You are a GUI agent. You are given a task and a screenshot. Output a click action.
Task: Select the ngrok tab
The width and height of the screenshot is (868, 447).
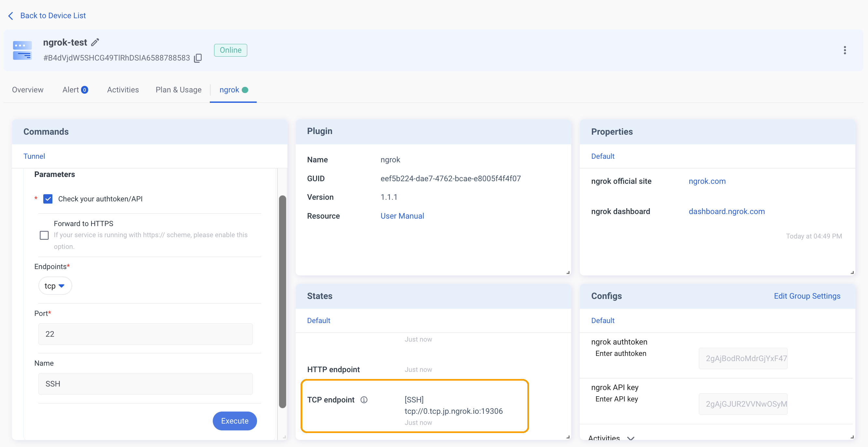click(x=233, y=90)
